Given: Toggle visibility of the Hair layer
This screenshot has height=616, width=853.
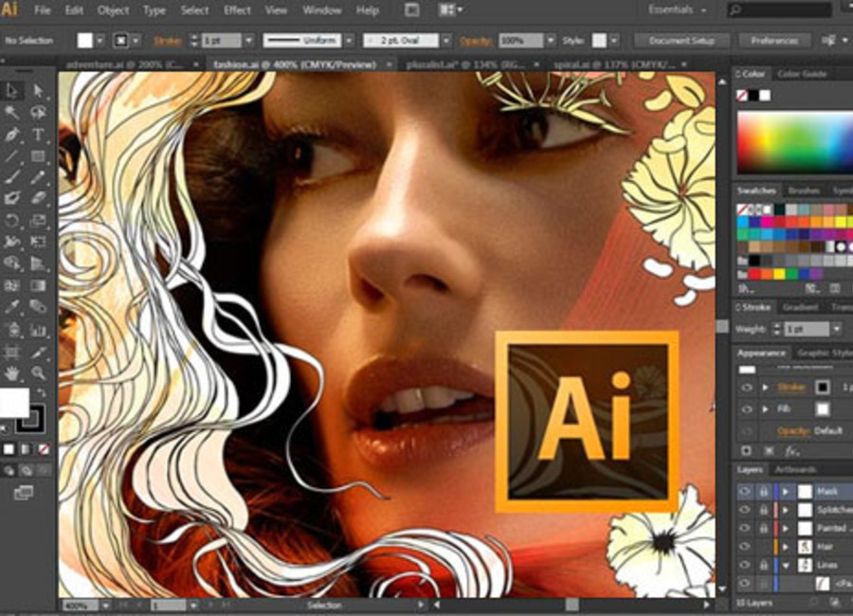Looking at the screenshot, I should pyautogui.click(x=744, y=547).
